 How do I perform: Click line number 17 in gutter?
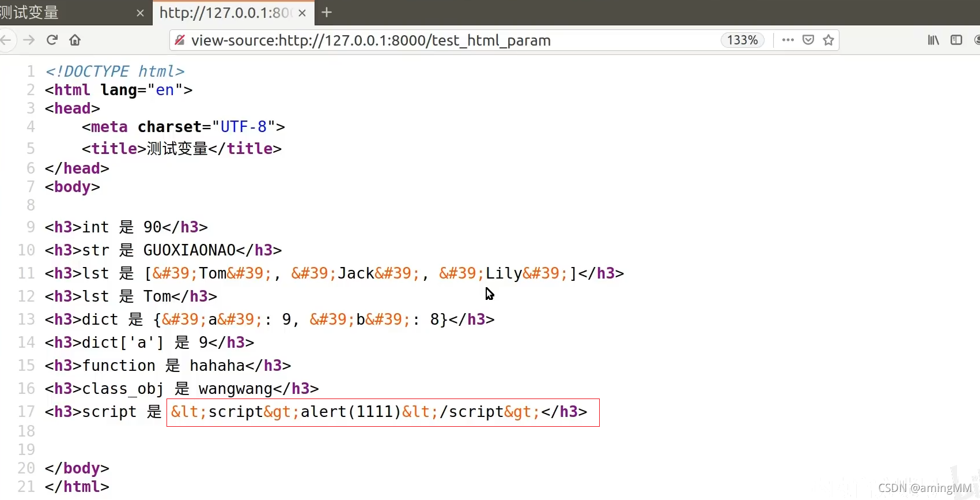(x=27, y=412)
